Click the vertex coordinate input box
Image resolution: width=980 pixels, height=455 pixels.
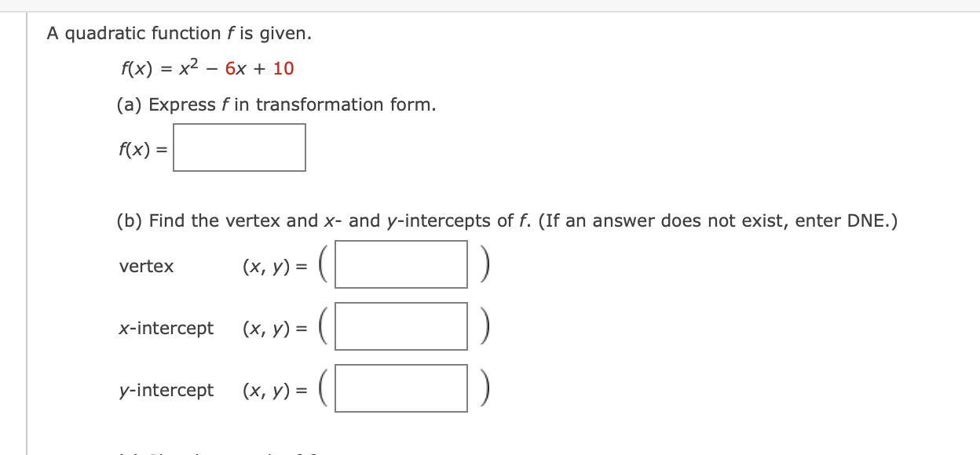(400, 264)
